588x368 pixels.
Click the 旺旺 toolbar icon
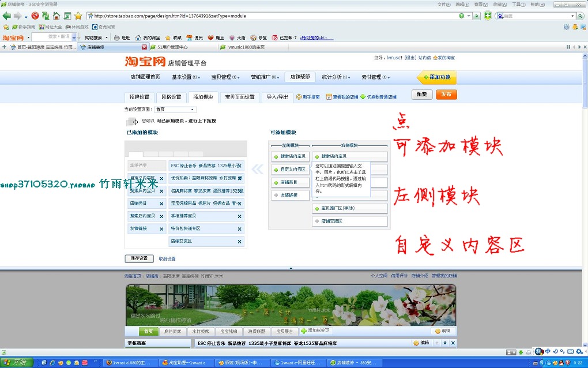tap(122, 38)
